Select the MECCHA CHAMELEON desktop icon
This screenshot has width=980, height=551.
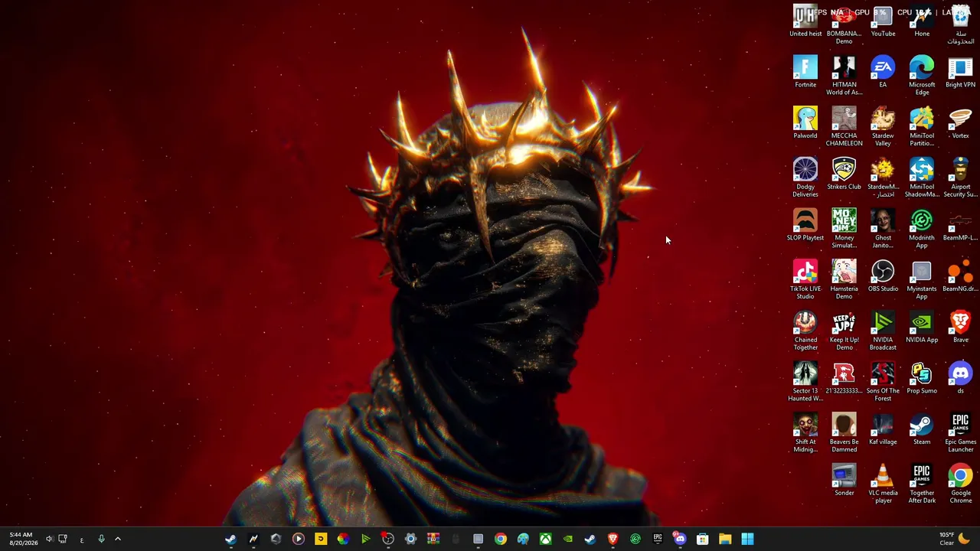pyautogui.click(x=844, y=127)
